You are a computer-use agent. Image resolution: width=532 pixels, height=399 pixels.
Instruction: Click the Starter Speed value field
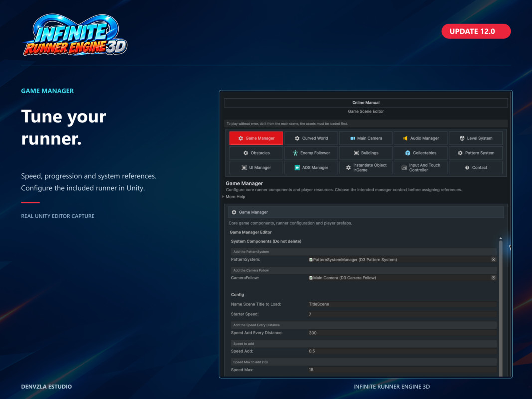[x=402, y=314]
